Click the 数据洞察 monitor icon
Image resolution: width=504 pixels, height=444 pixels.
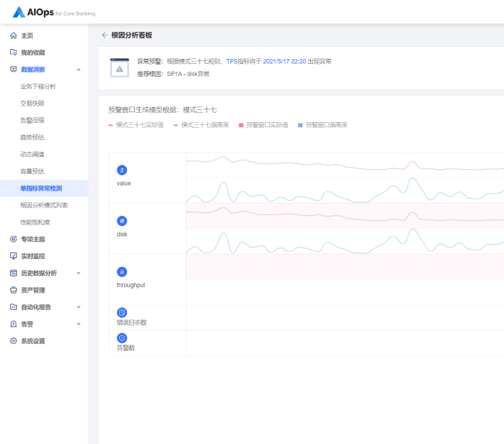point(13,69)
